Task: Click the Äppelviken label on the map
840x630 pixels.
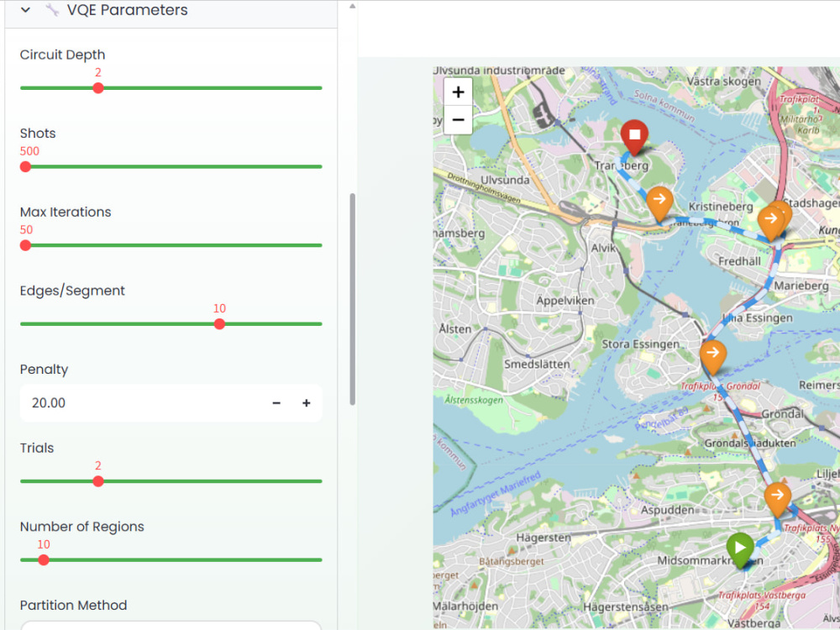Action: coord(565,301)
